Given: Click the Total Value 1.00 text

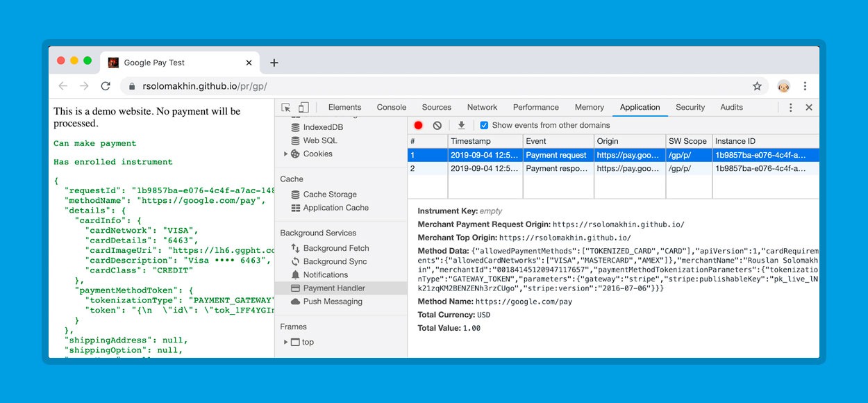Looking at the screenshot, I should click(471, 329).
